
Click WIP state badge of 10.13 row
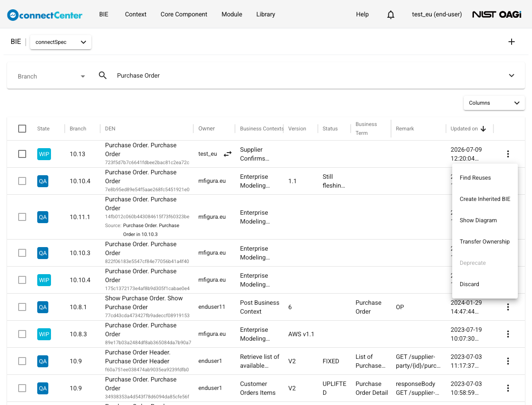pyautogui.click(x=44, y=154)
